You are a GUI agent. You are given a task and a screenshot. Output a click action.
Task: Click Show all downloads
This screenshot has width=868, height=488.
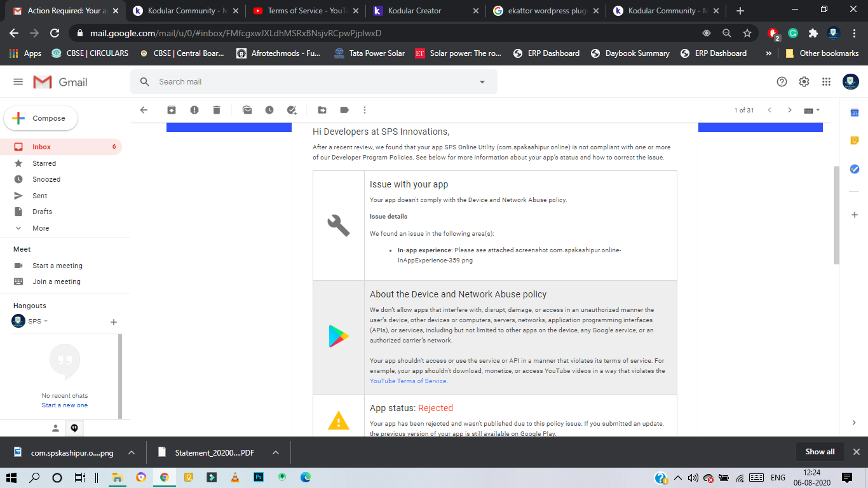coord(820,452)
